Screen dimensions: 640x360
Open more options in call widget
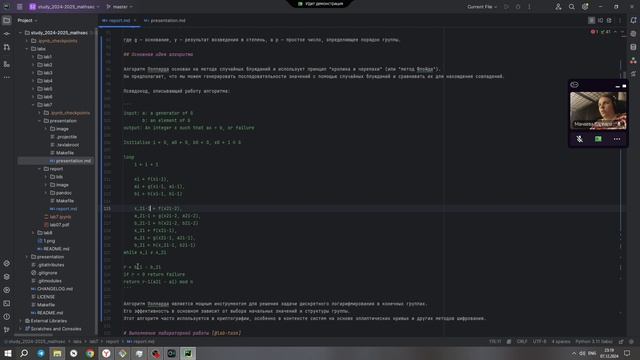click(617, 139)
